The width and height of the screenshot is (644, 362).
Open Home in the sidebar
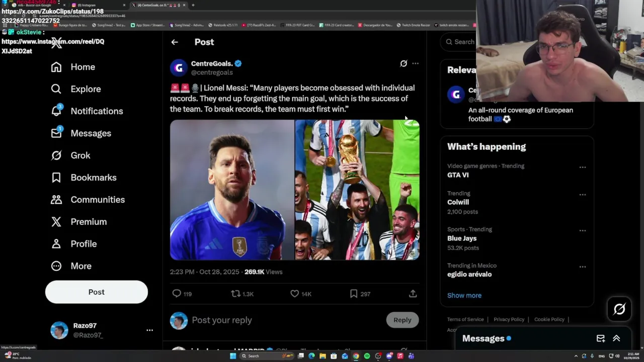pyautogui.click(x=73, y=67)
